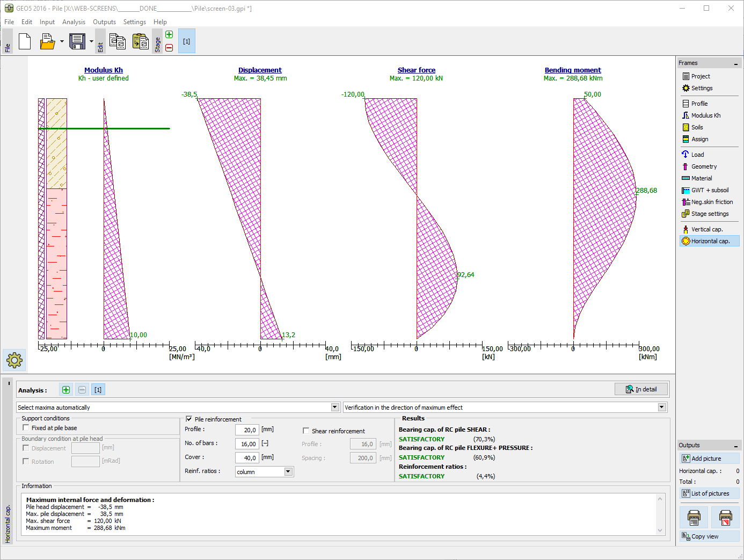Click the green add stage icon
744x560 pixels.
click(x=169, y=34)
